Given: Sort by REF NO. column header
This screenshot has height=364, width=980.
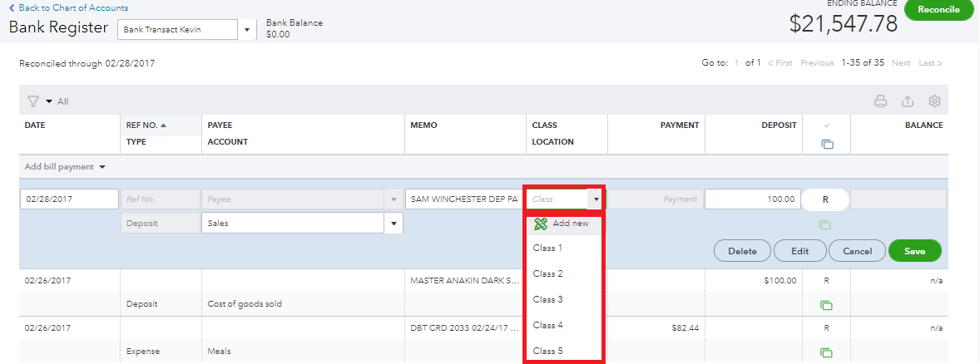Looking at the screenshot, I should click(x=146, y=125).
